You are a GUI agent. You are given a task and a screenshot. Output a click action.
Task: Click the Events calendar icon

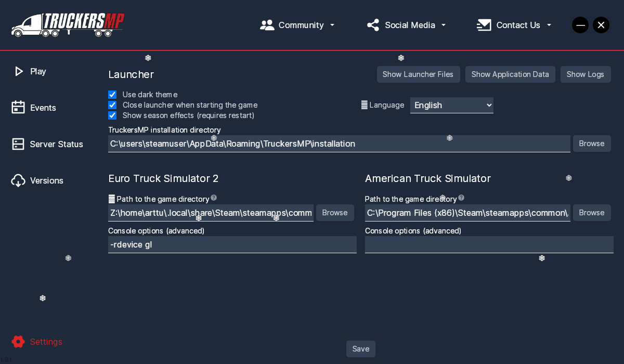[x=18, y=108]
